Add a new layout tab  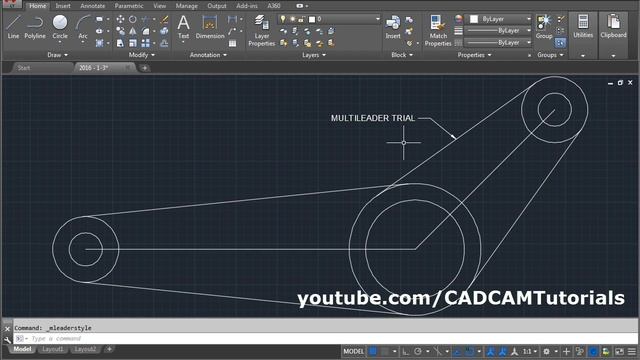[x=109, y=349]
